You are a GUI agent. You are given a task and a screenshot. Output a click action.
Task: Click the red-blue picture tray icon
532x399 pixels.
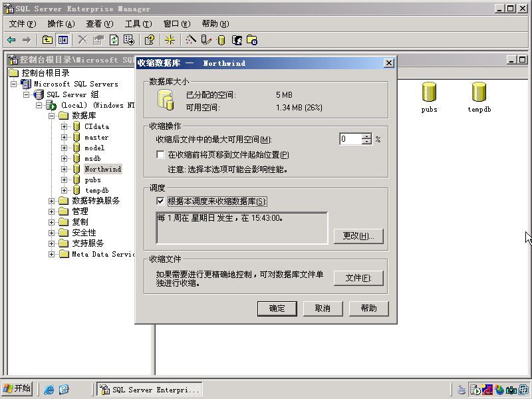tap(487, 390)
